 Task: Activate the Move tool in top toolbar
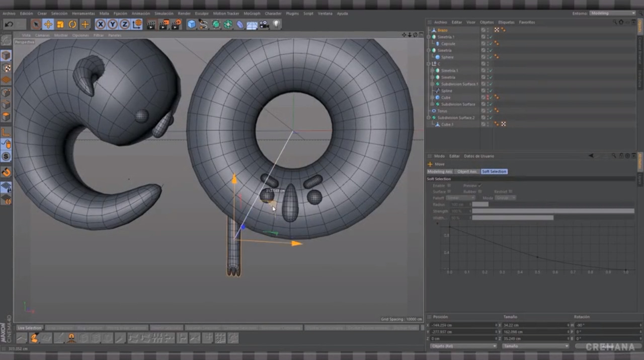pyautogui.click(x=48, y=24)
